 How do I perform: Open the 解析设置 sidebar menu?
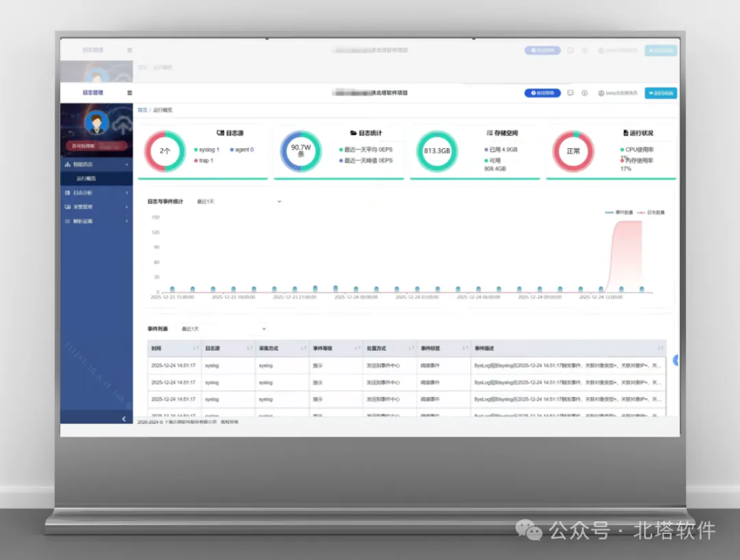[97, 221]
